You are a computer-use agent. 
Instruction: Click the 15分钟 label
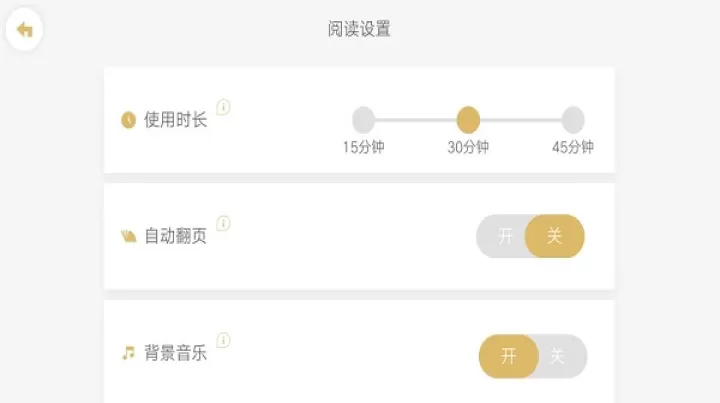(364, 148)
